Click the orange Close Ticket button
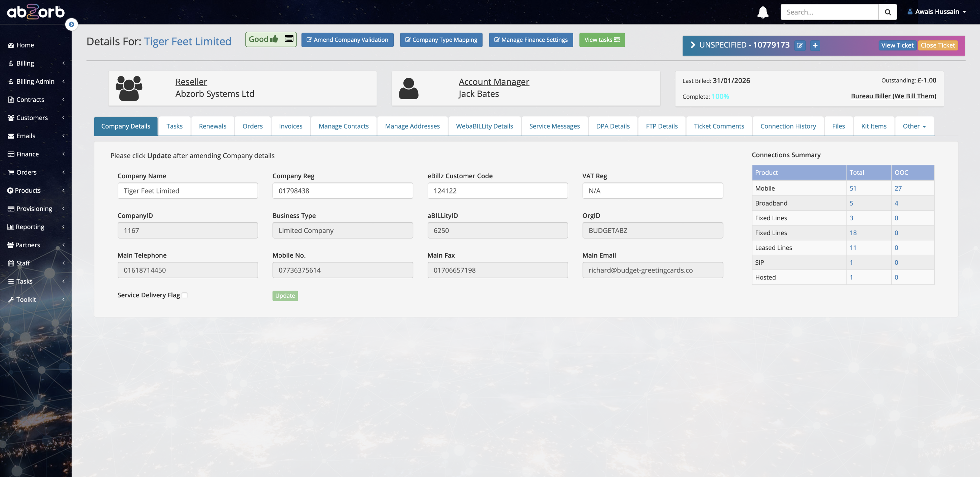The width and height of the screenshot is (980, 477). tap(937, 45)
